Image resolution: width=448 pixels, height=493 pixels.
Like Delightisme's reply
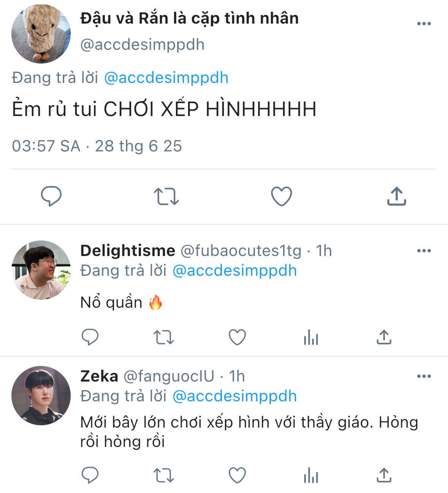click(x=237, y=337)
